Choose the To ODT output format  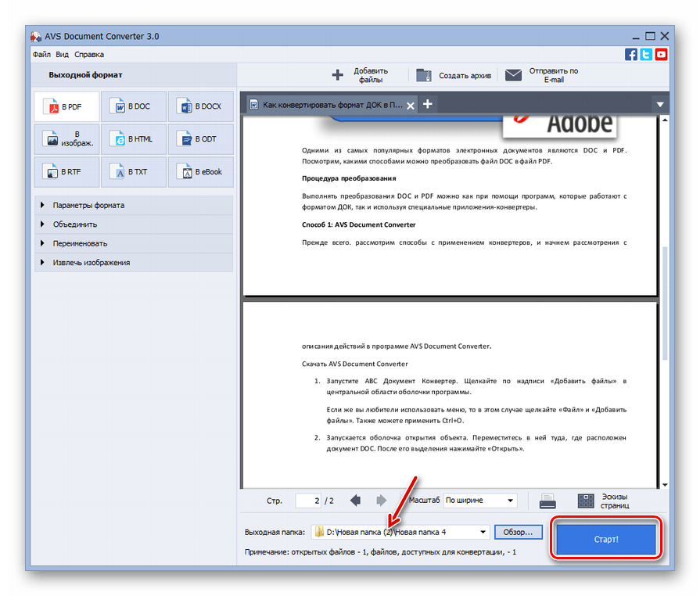[x=201, y=139]
